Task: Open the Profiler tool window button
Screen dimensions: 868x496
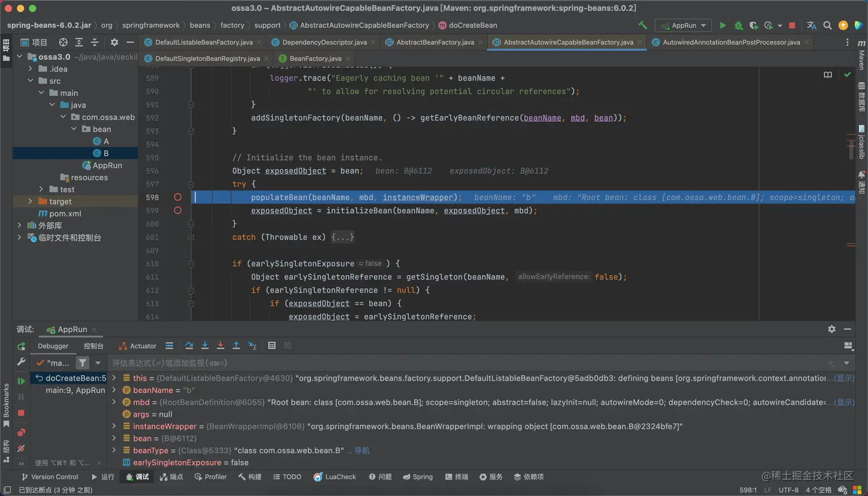Action: (x=211, y=477)
